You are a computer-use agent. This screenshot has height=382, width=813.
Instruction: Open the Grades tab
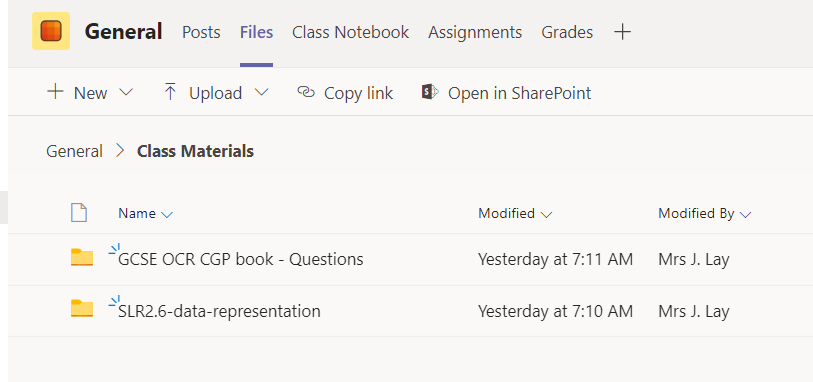(567, 32)
